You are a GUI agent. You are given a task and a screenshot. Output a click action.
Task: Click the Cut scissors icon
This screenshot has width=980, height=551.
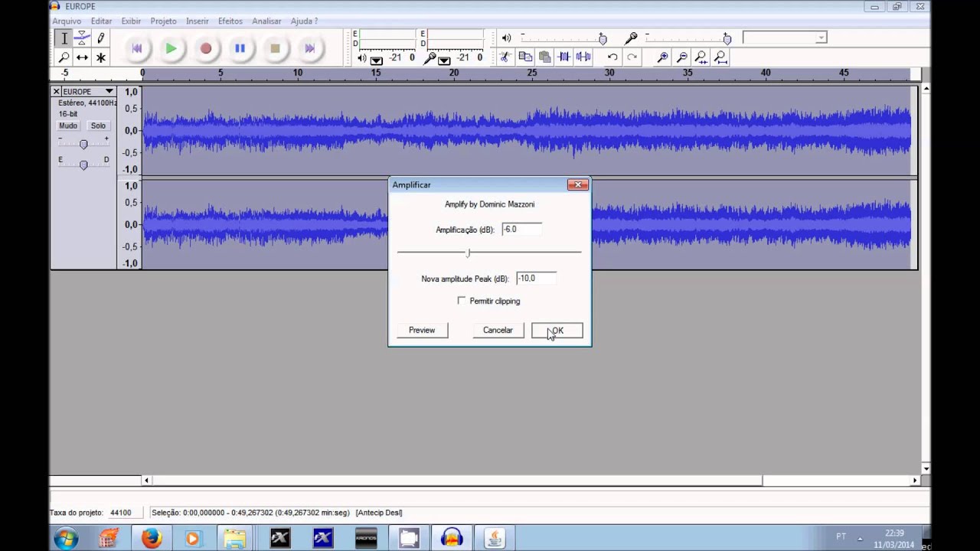point(505,57)
